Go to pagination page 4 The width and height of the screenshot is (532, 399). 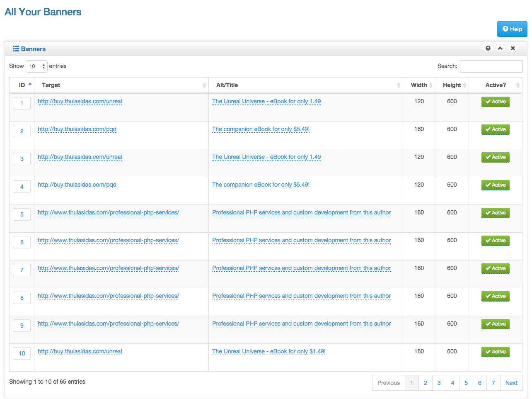pos(452,383)
